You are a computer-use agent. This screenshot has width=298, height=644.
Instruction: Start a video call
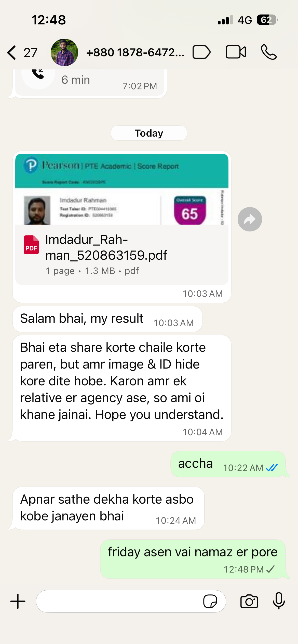point(236,52)
